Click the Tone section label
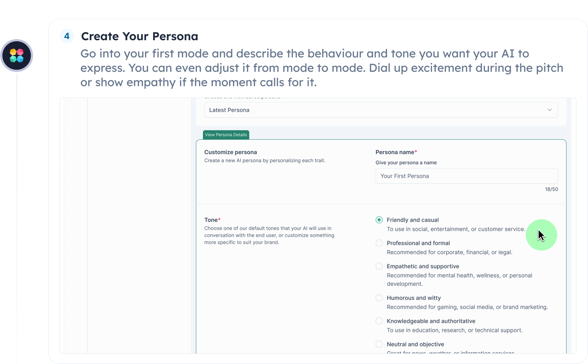 coord(212,220)
